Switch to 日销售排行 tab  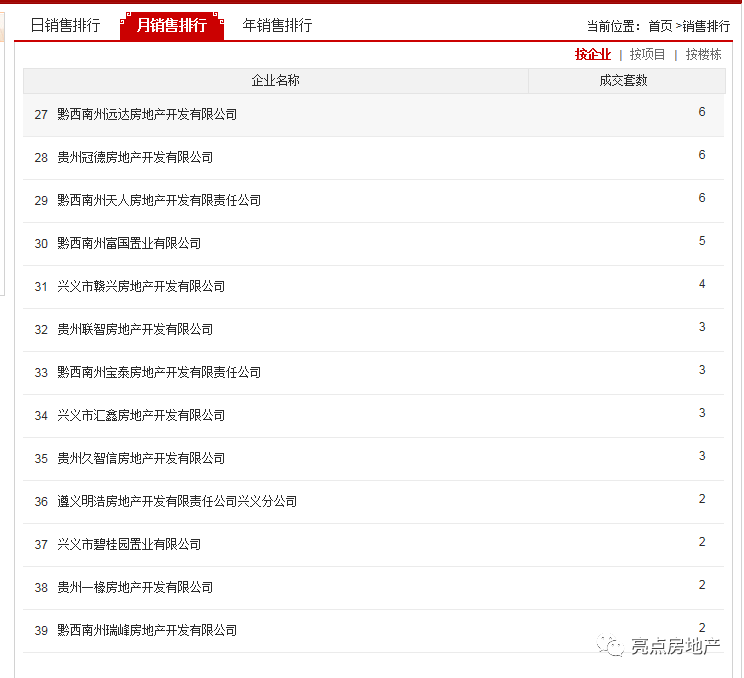click(65, 25)
